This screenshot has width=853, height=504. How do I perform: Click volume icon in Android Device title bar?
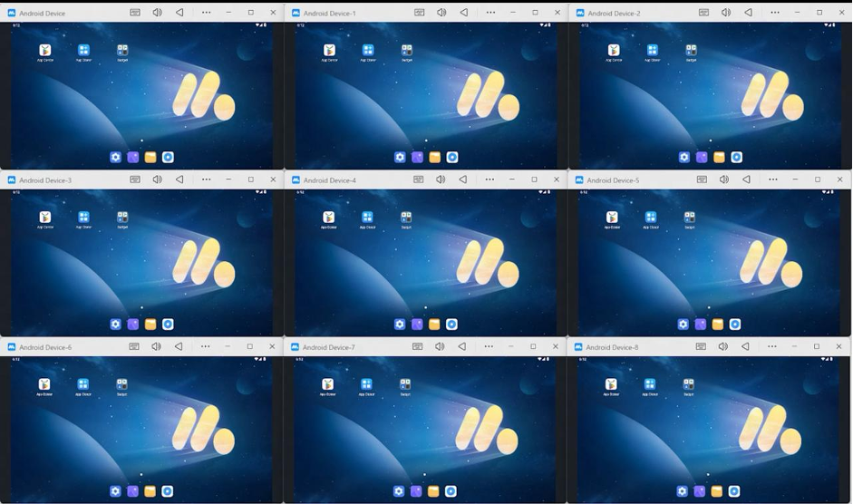coord(157,12)
